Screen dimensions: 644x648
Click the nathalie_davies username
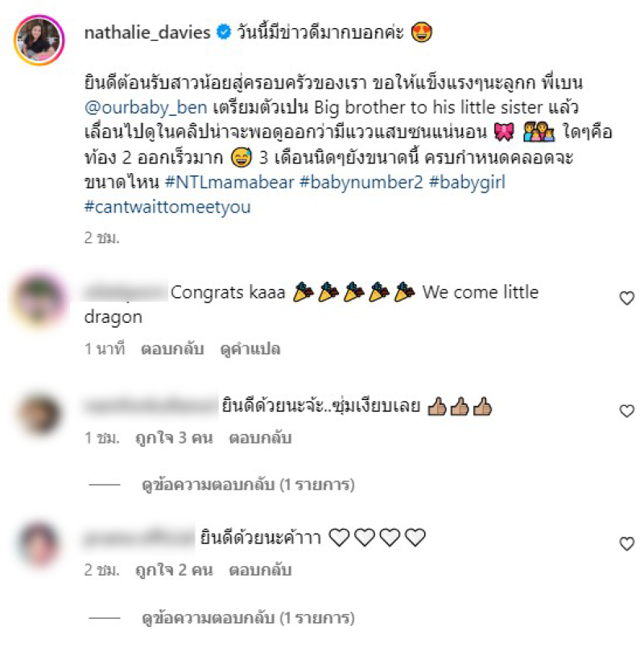pos(147,32)
